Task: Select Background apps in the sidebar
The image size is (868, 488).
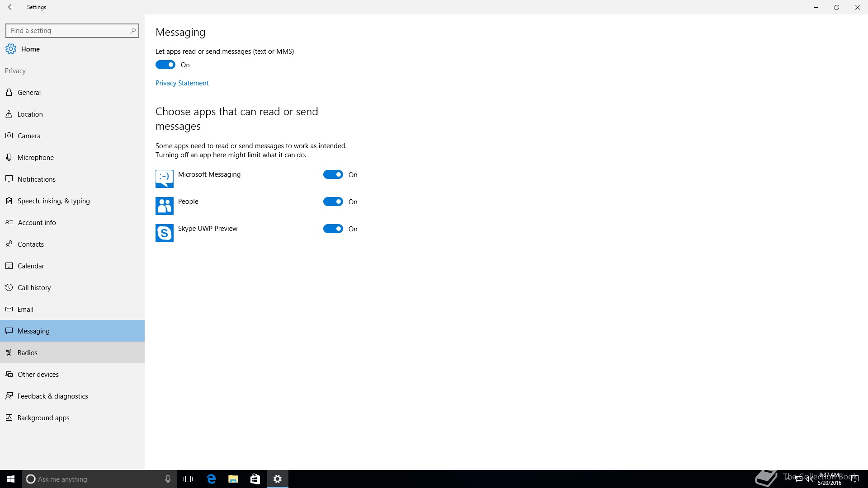Action: point(72,418)
